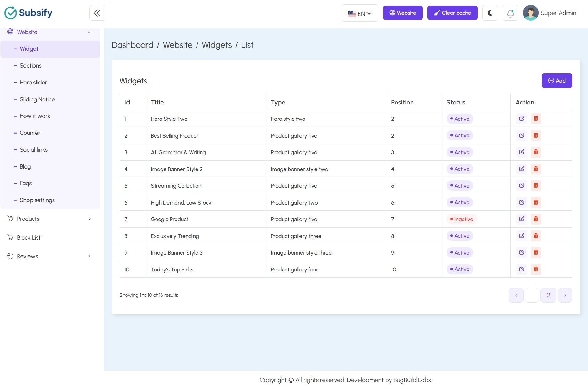The image size is (588, 389).
Task: Edit the Image Banner Style 3 widget
Action: pos(522,252)
